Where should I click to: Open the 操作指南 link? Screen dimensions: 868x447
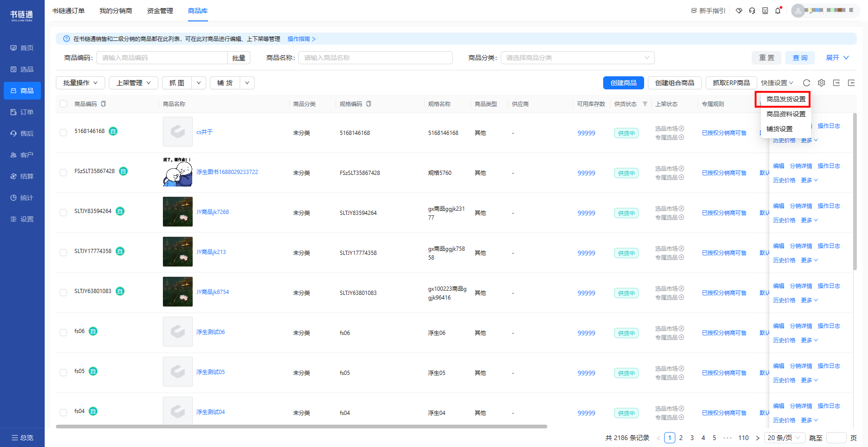(x=302, y=39)
